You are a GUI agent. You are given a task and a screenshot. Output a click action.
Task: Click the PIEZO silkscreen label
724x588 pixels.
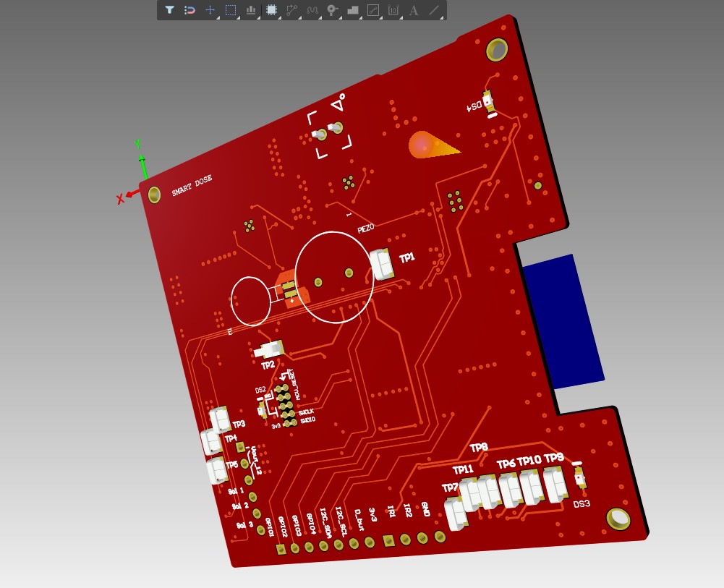click(x=366, y=228)
